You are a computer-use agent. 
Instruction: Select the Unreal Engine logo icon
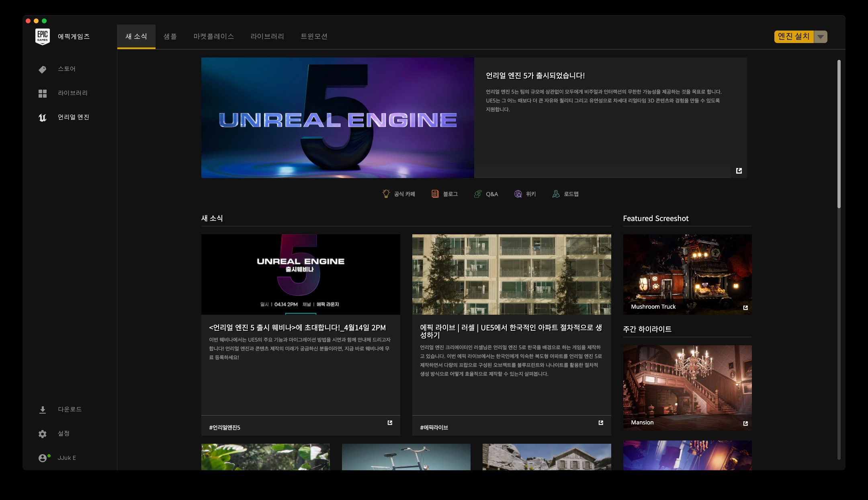[x=43, y=118]
